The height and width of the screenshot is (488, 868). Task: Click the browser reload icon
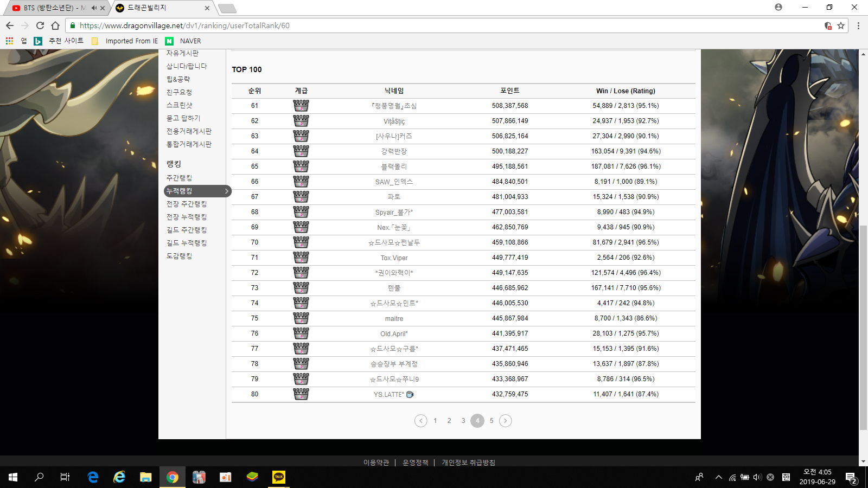pyautogui.click(x=40, y=25)
